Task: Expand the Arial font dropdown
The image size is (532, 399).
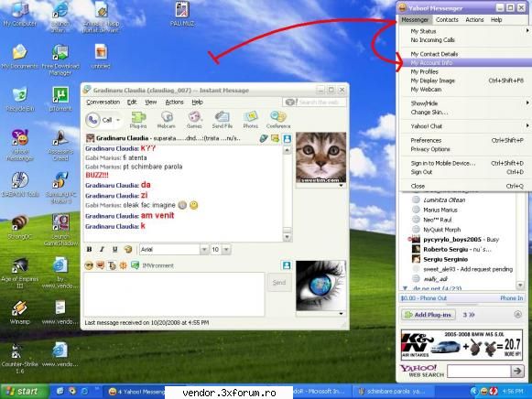Action: (x=204, y=250)
